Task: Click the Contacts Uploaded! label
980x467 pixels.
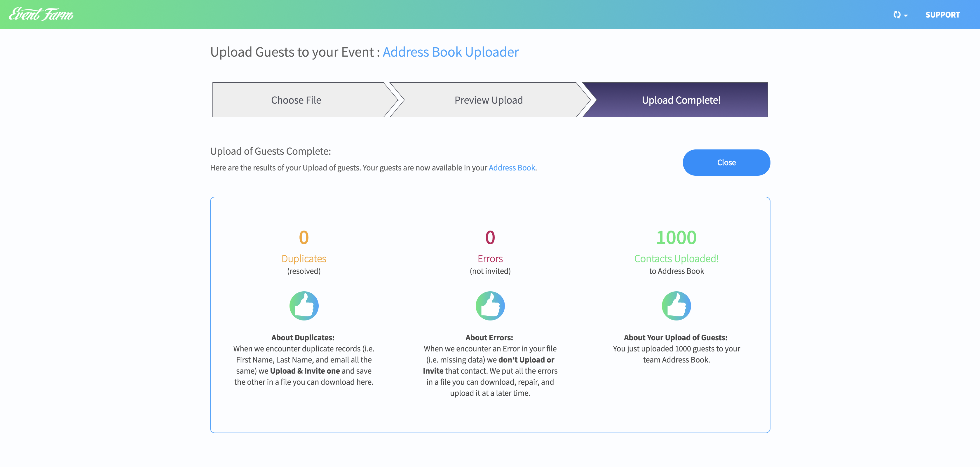Action: (x=676, y=259)
